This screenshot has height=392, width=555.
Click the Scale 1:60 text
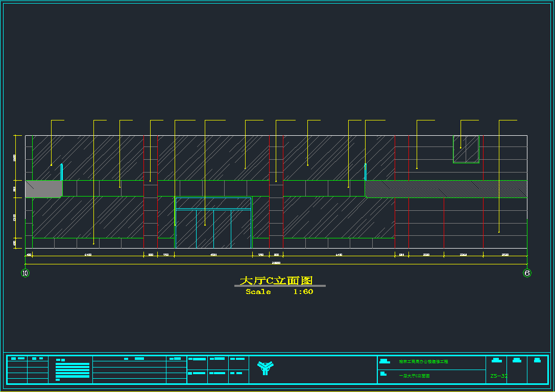(279, 292)
